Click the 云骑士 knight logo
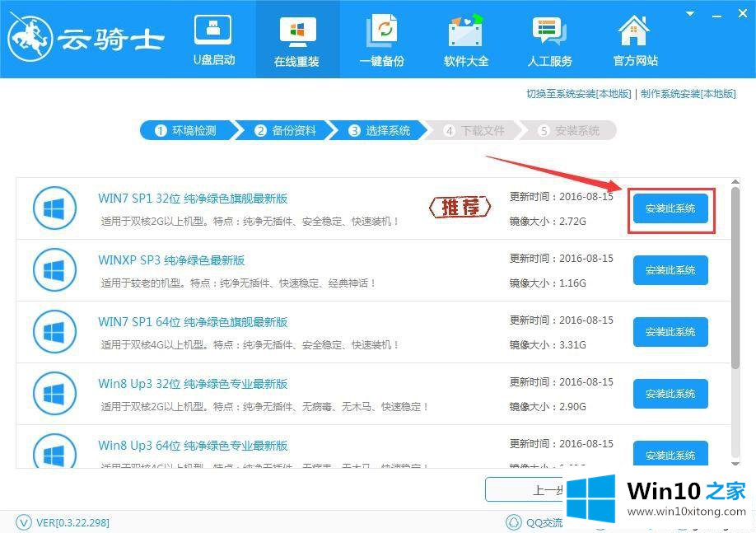This screenshot has width=756, height=533. tap(30, 38)
